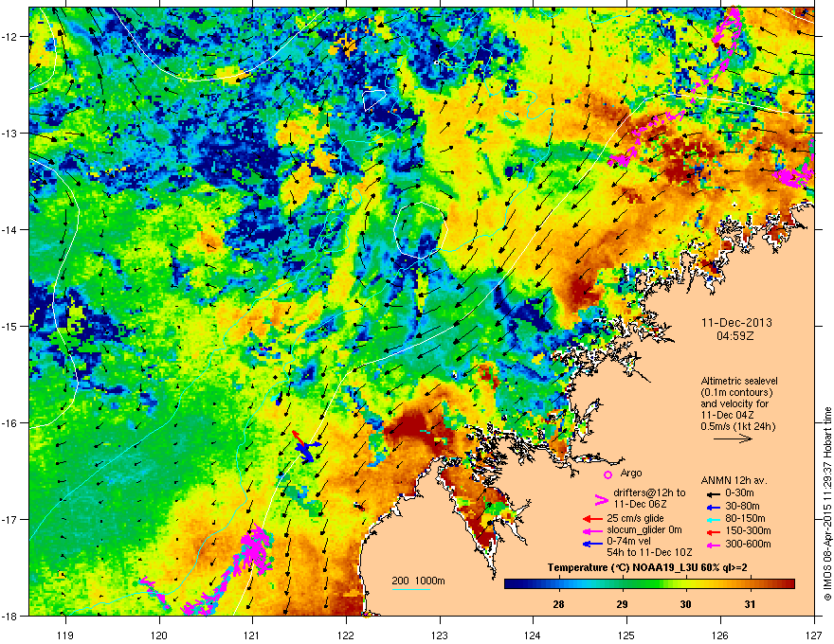This screenshot has width=834, height=644.
Task: Click the longitude tick label 125
Action: (x=626, y=635)
